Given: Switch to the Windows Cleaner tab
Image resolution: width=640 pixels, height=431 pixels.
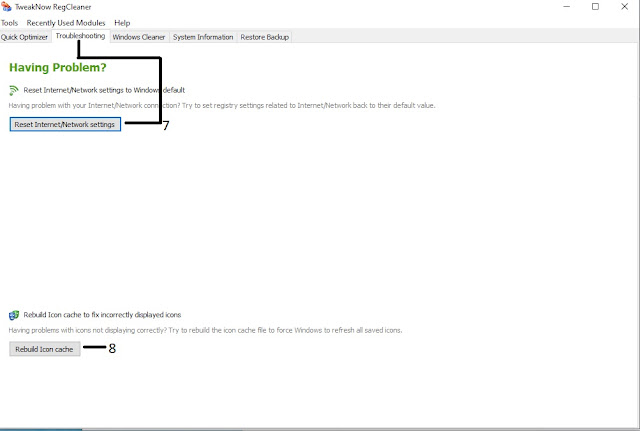Looking at the screenshot, I should coord(139,37).
